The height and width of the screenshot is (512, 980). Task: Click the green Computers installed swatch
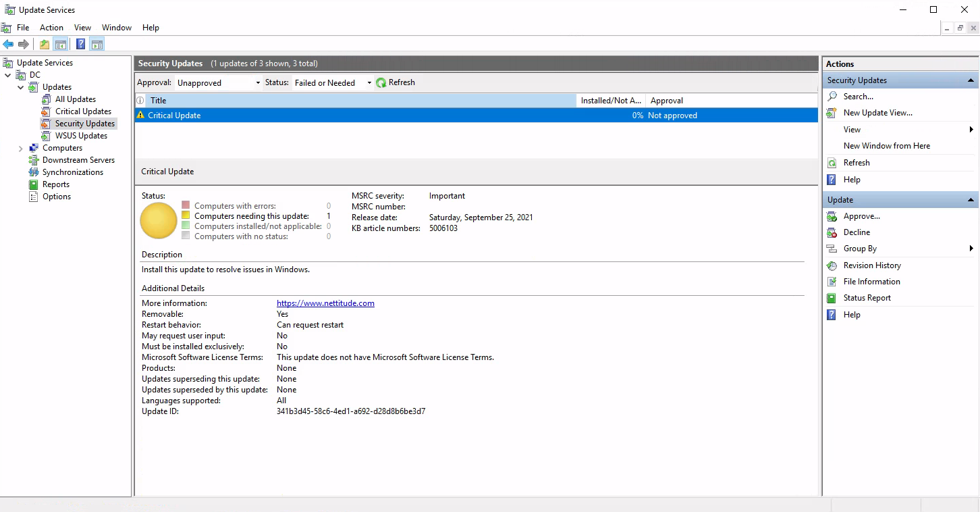pos(186,226)
